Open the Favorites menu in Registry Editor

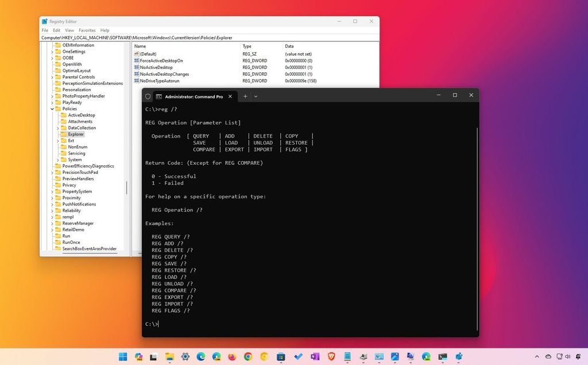[87, 30]
